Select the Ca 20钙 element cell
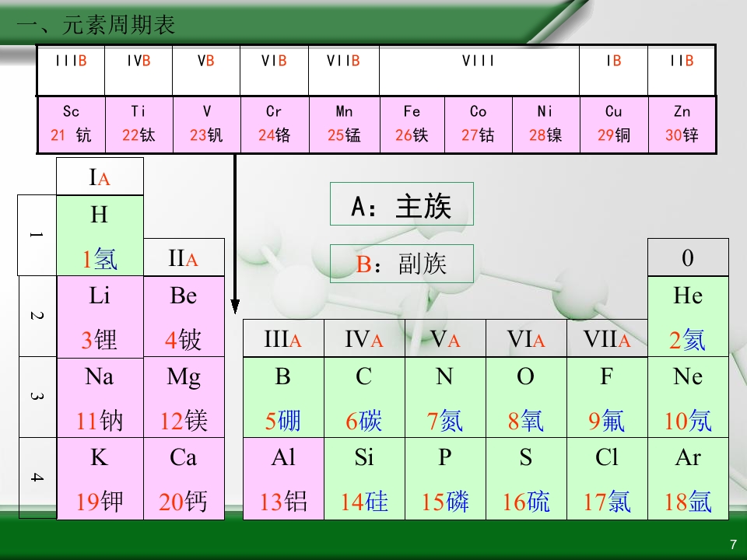Viewport: 747px width, 560px height. pyautogui.click(x=184, y=478)
